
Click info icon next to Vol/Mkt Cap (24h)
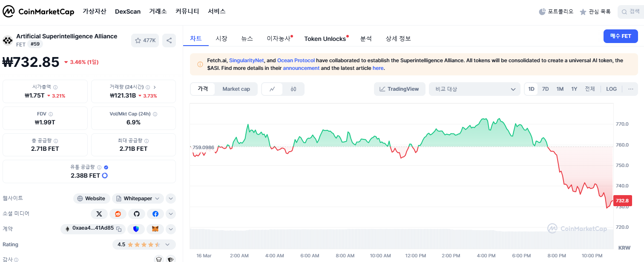coord(155,114)
